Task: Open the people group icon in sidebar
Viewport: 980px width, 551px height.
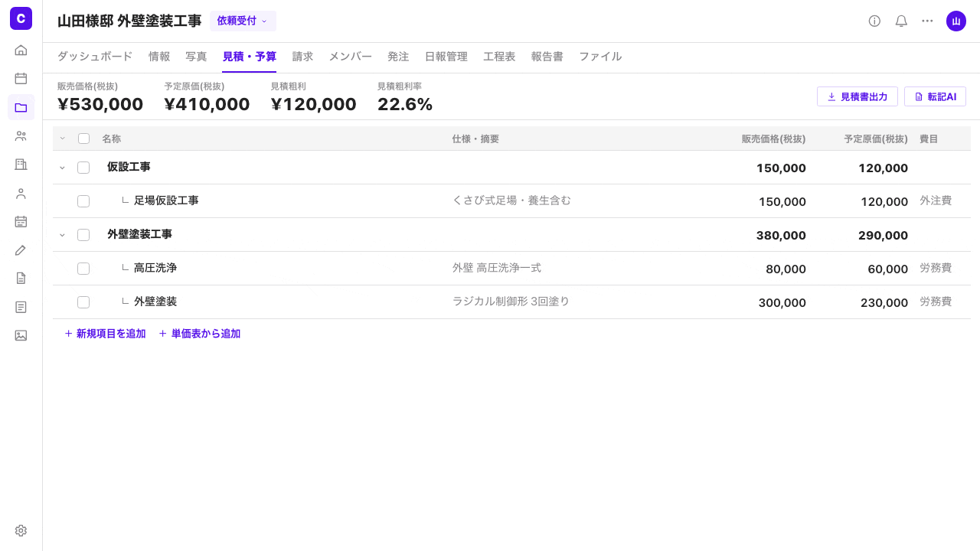Action: click(21, 135)
